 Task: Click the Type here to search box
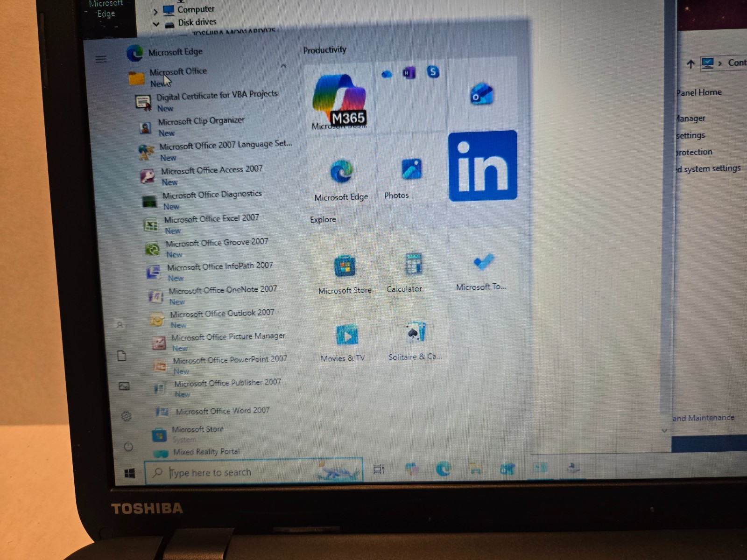pos(253,472)
